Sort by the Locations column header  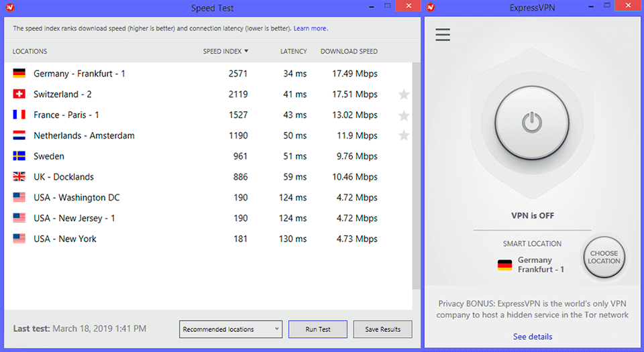(x=30, y=51)
